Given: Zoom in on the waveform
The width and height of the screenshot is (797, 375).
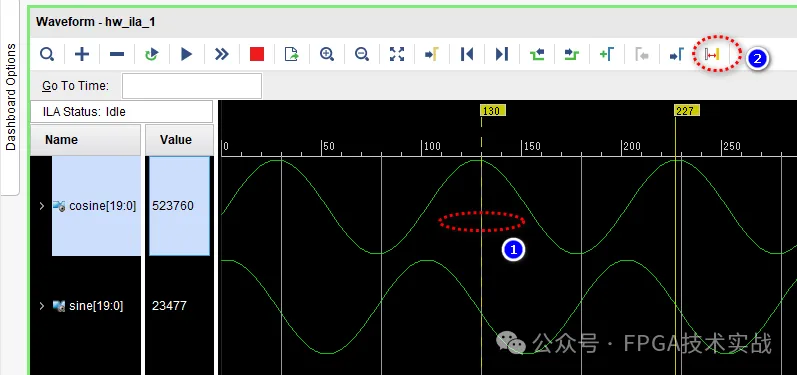Looking at the screenshot, I should point(327,54).
